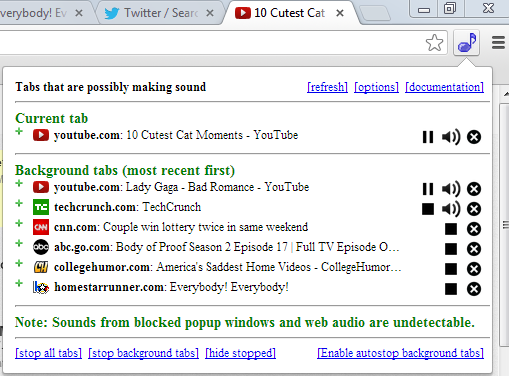Image resolution: width=509 pixels, height=376 pixels.
Task: Expand the current tab youtube.com plus sign
Action: 19,131
